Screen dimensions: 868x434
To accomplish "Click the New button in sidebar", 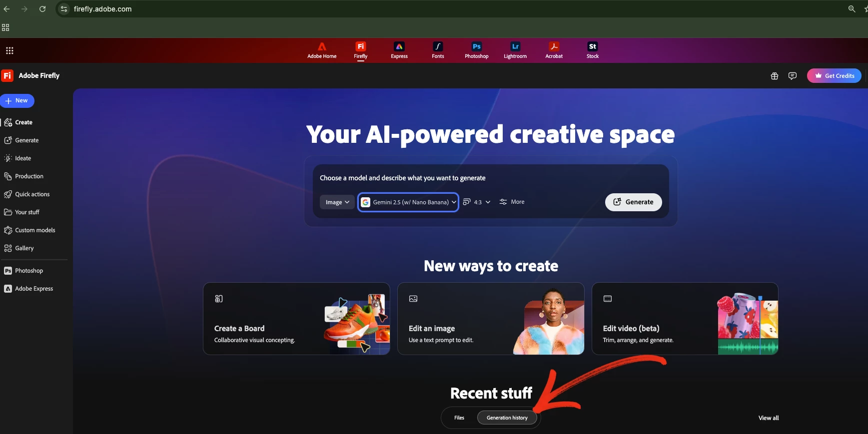I will [x=17, y=101].
